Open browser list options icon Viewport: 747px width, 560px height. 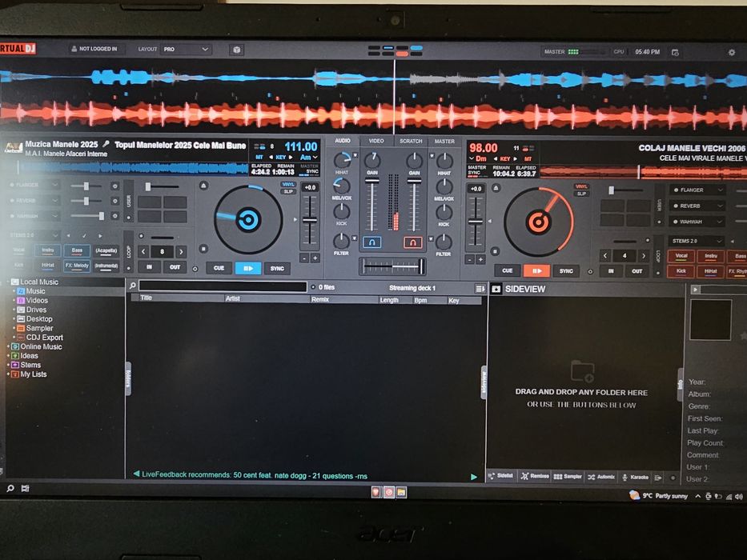(480, 289)
